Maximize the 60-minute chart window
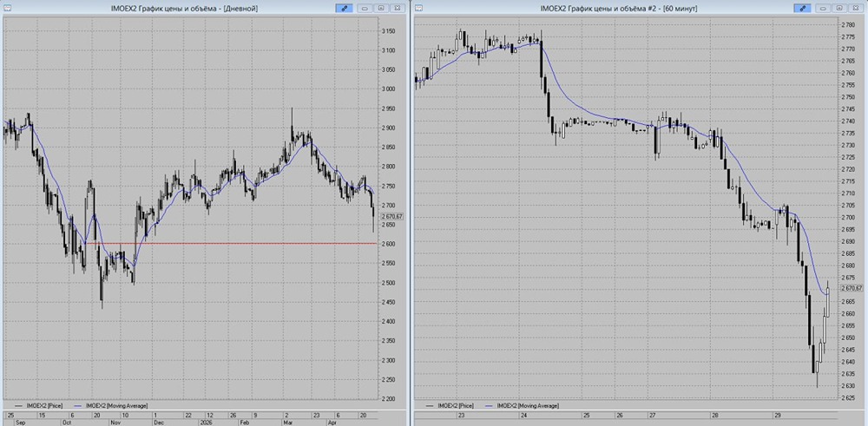This screenshot has width=868, height=426. click(x=839, y=9)
